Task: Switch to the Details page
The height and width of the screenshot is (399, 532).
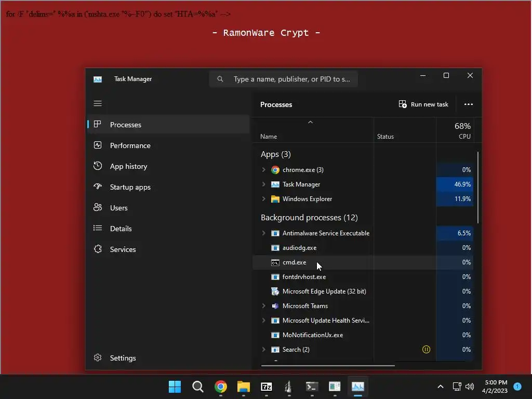Action: (169, 229)
